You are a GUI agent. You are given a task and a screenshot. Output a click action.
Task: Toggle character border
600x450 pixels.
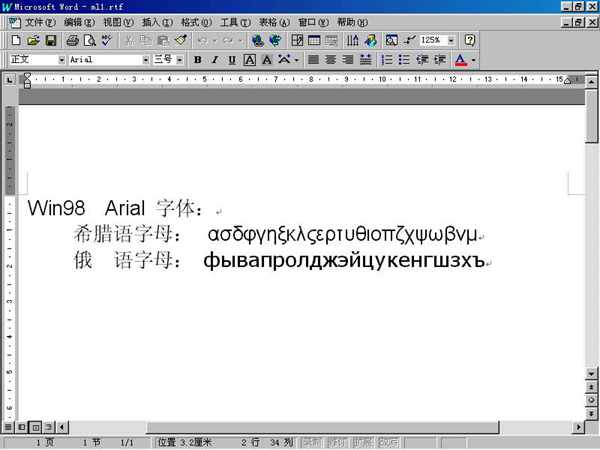(249, 60)
